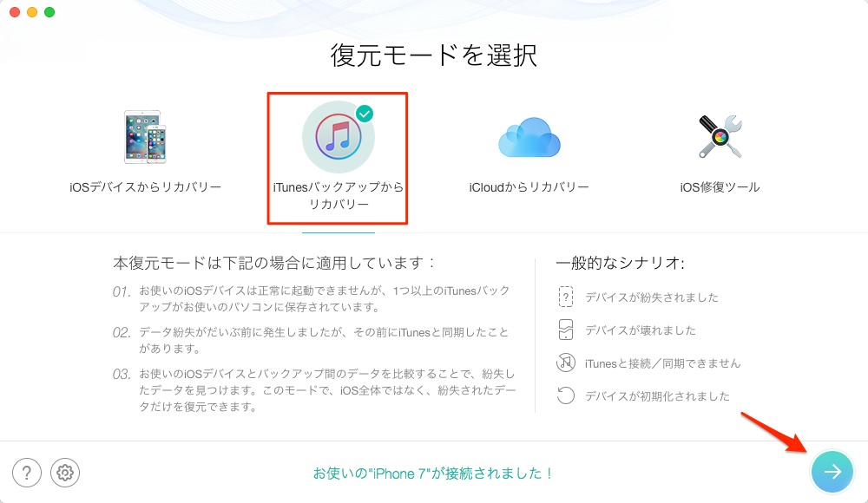The image size is (868, 503).
Task: Click the green checkmark on iTunes
Action: [x=365, y=114]
